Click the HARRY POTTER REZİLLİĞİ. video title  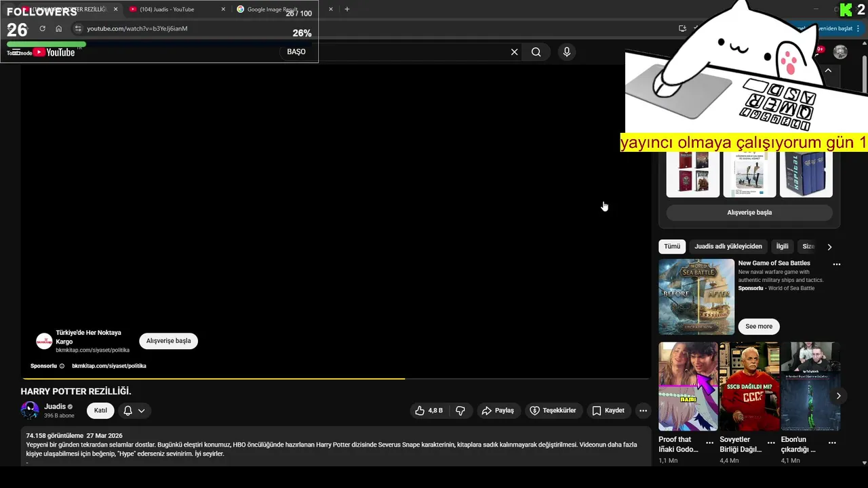[x=76, y=391]
